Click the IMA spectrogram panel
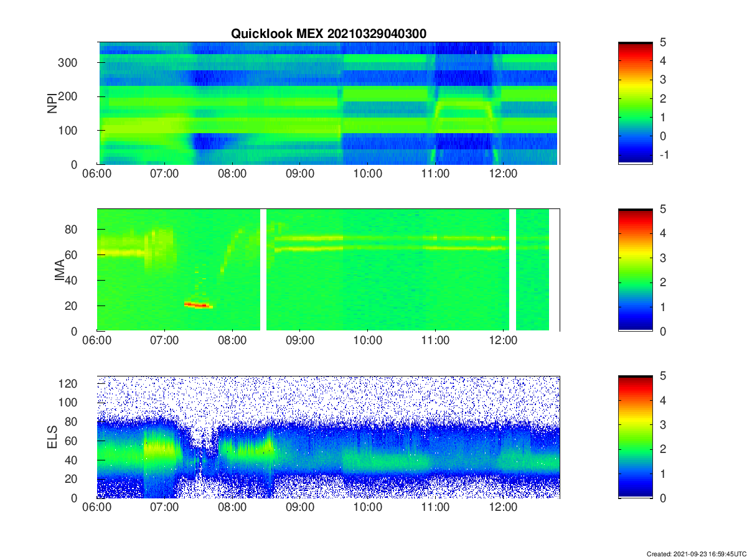This screenshot has width=747, height=560. pos(328,270)
